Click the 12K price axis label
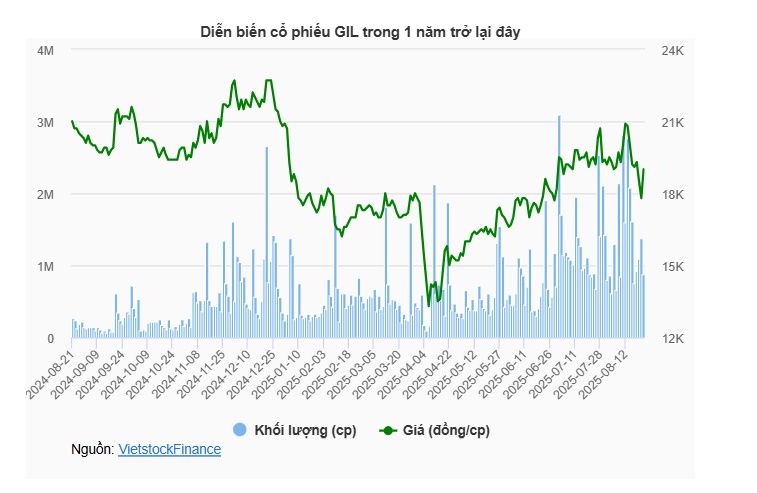The height and width of the screenshot is (493, 757). click(672, 339)
